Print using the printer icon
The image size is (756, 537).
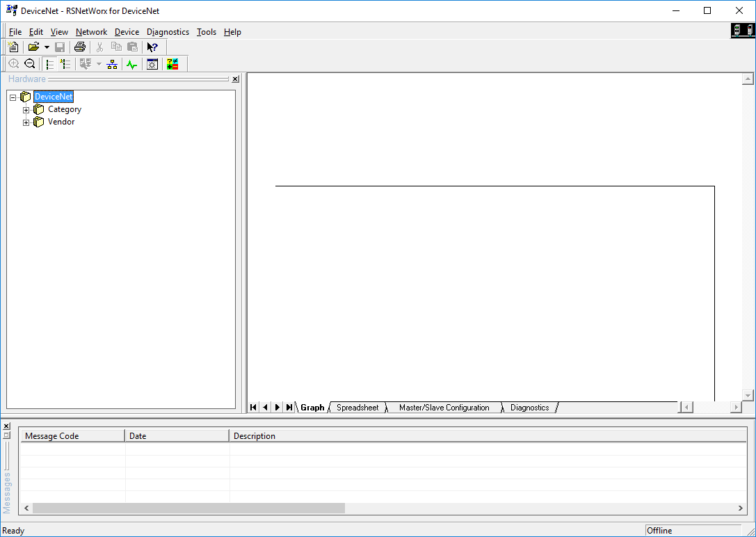(x=80, y=47)
